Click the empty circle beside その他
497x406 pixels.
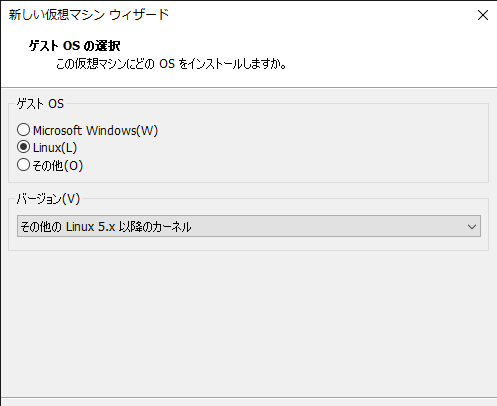point(23,165)
